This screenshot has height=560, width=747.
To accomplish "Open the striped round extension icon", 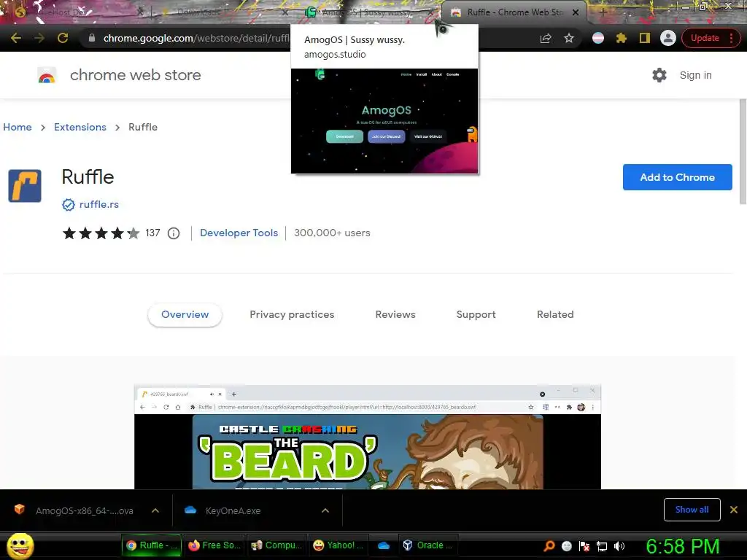I will [x=598, y=38].
